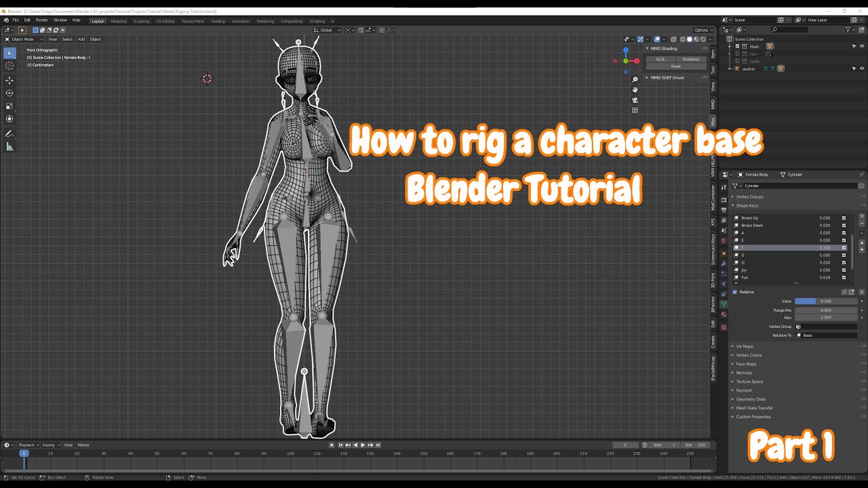Viewport: 868px width, 488px height.
Task: Open the File menu
Action: [16, 20]
